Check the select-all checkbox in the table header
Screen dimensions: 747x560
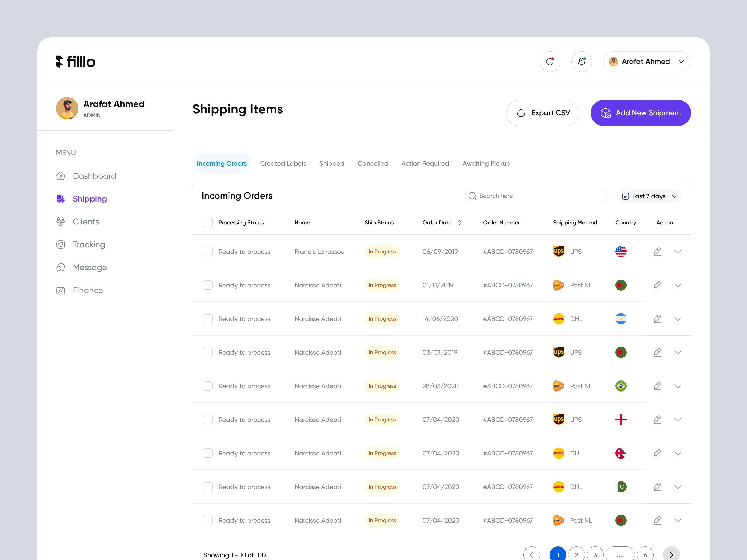[x=208, y=222]
